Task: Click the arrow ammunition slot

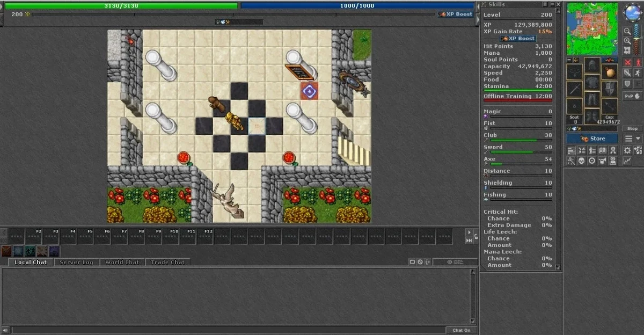Action: click(610, 106)
